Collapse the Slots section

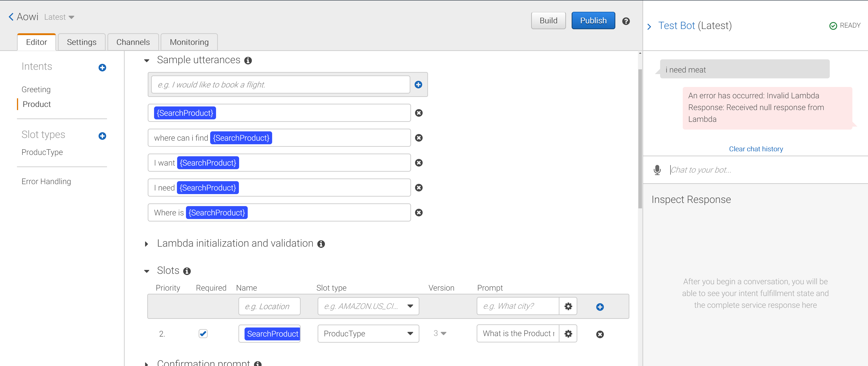[147, 271]
